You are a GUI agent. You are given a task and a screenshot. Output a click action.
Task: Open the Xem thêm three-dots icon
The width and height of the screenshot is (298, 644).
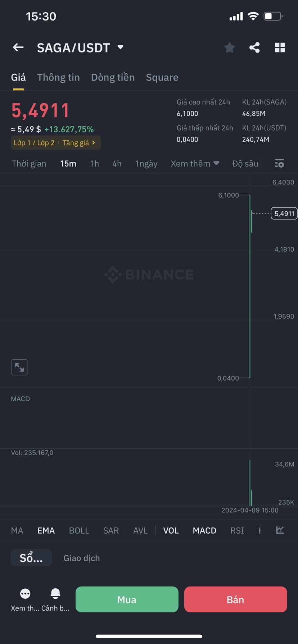25,594
